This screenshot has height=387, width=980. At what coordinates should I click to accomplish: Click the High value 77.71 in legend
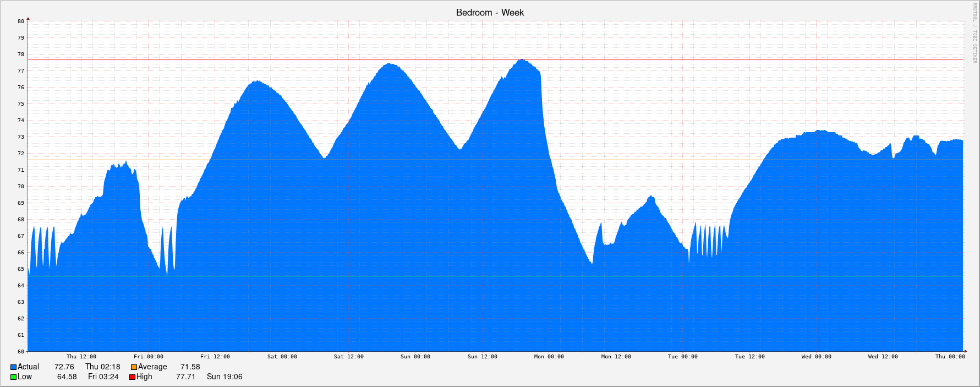[x=185, y=377]
